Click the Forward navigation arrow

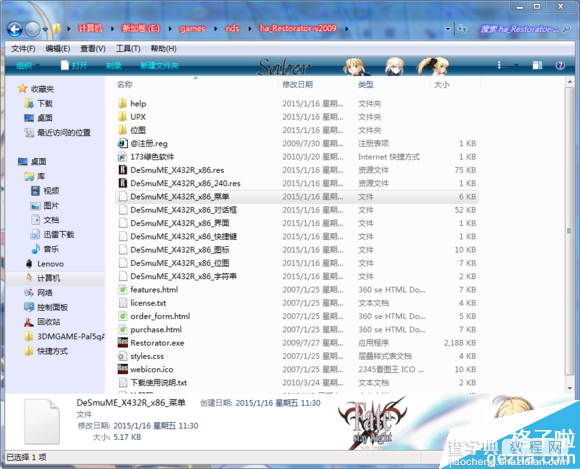(x=33, y=29)
